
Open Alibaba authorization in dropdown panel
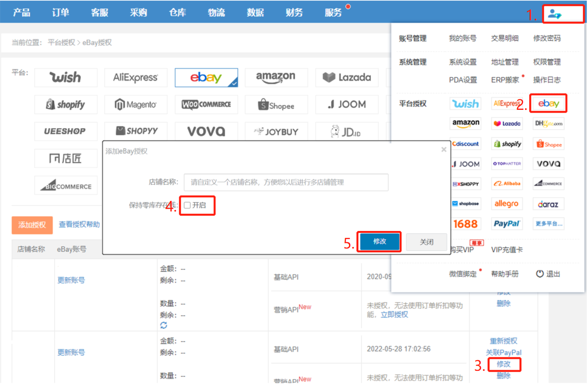tap(507, 183)
